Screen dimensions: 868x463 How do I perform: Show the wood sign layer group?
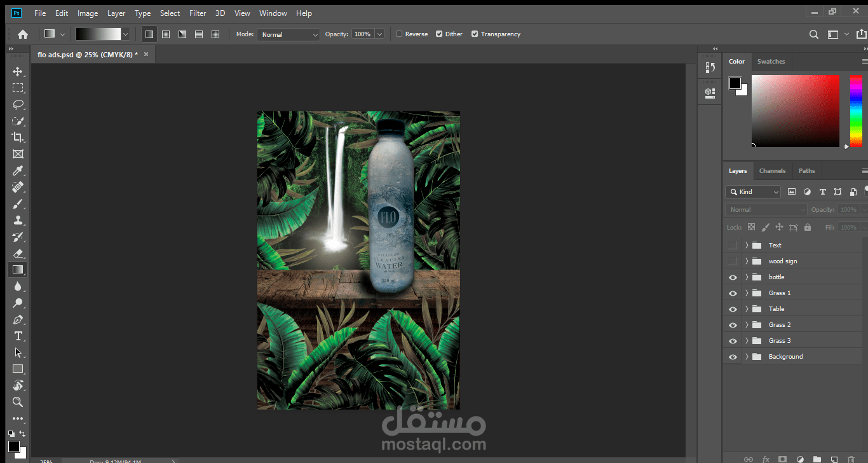pos(733,261)
